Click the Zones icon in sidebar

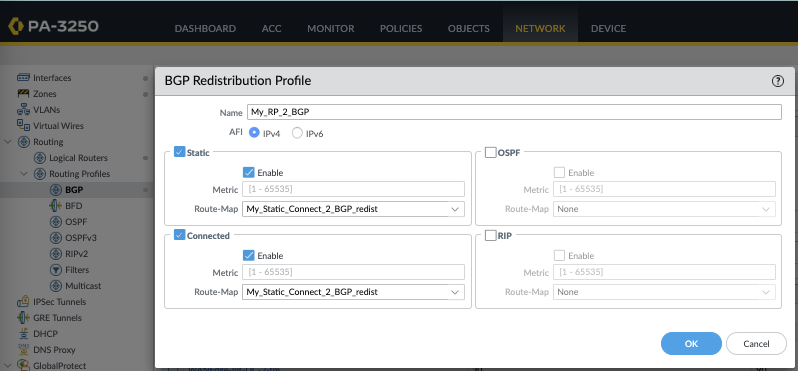23,94
